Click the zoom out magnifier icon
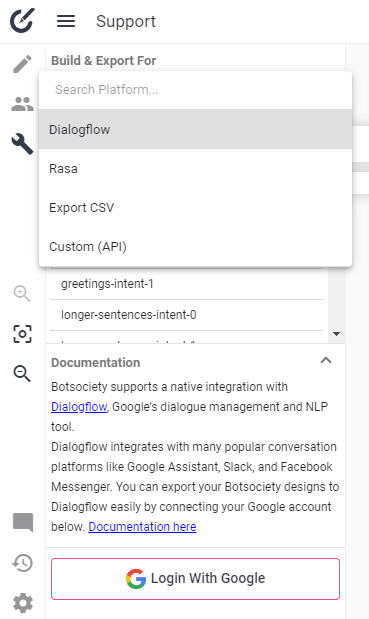The height and width of the screenshot is (619, 369). coord(22,373)
